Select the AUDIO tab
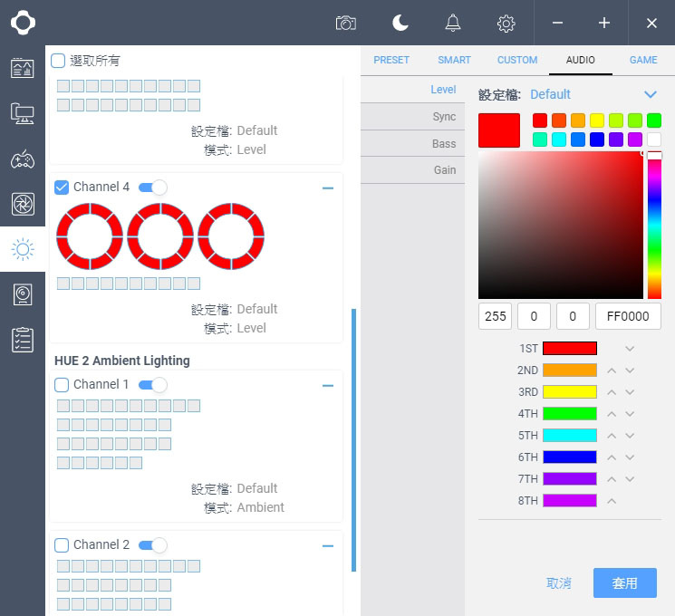Image resolution: width=675 pixels, height=616 pixels. point(580,60)
